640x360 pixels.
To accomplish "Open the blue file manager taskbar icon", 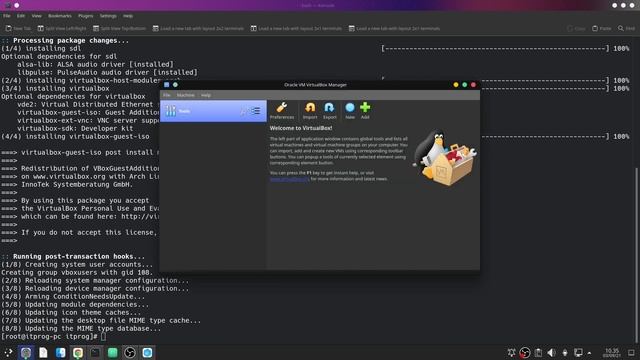I will 60,353.
